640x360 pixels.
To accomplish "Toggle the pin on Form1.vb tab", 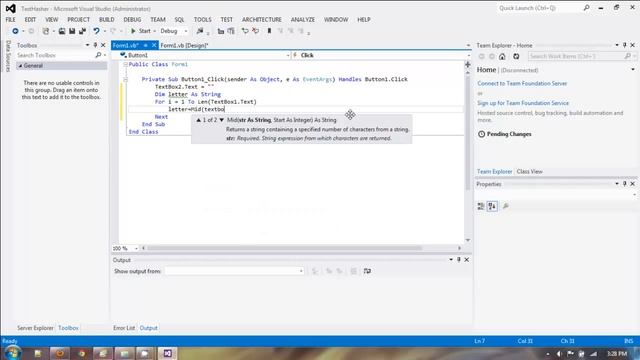I will (x=145, y=45).
